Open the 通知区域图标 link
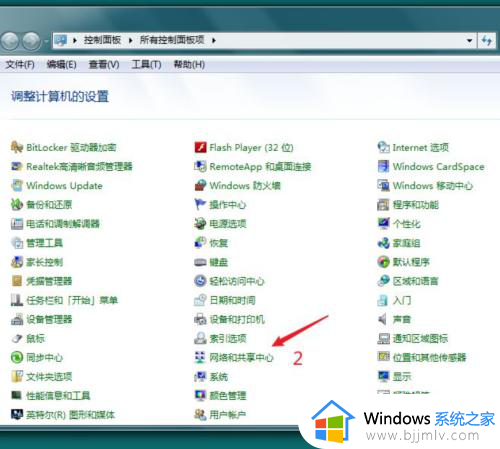 pyautogui.click(x=420, y=339)
